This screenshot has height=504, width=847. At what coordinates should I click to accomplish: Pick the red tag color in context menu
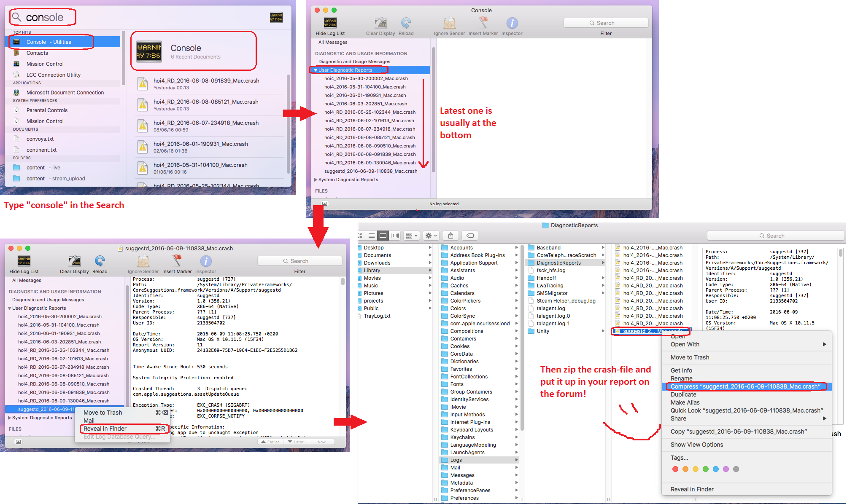point(675,469)
